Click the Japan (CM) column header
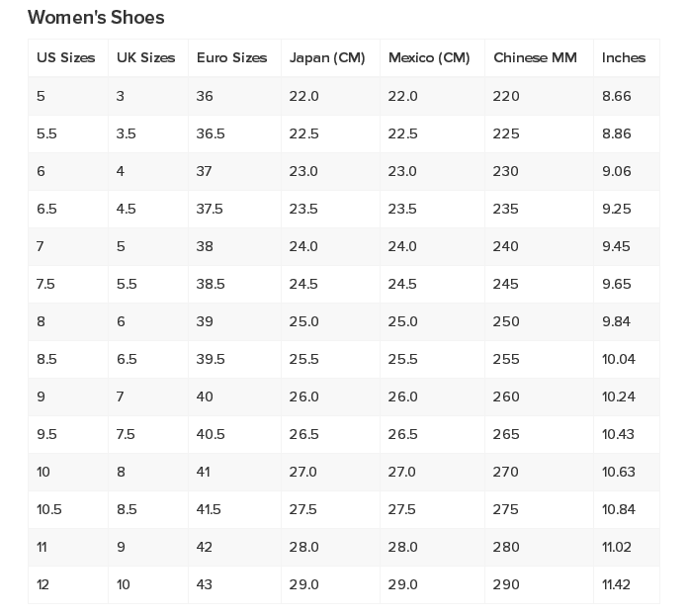The width and height of the screenshot is (689, 616). click(x=327, y=58)
